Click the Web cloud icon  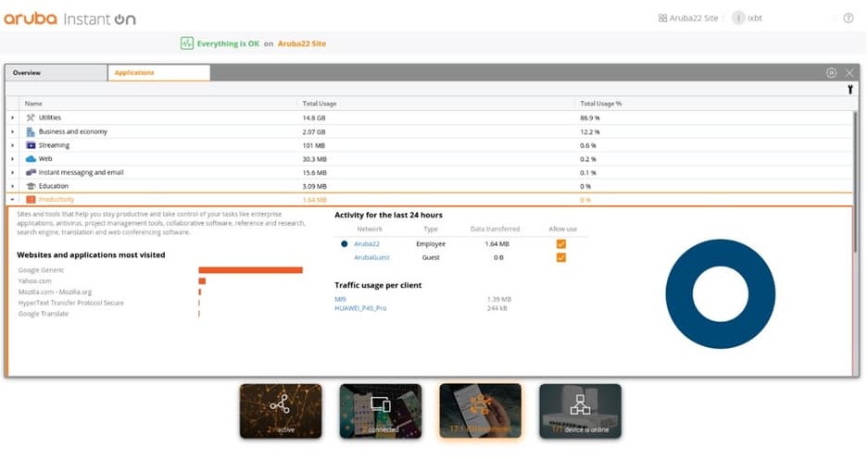pos(31,159)
